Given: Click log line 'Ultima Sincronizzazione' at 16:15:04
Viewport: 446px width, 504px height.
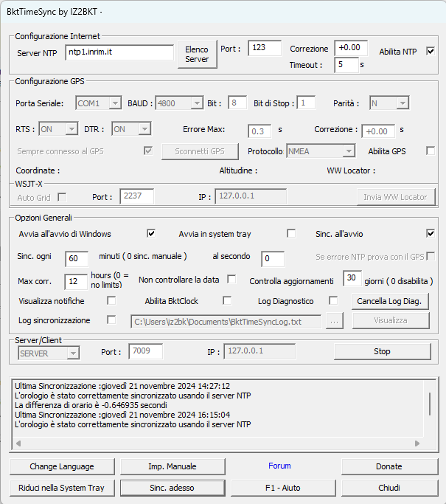Looking at the screenshot, I should click(122, 415).
